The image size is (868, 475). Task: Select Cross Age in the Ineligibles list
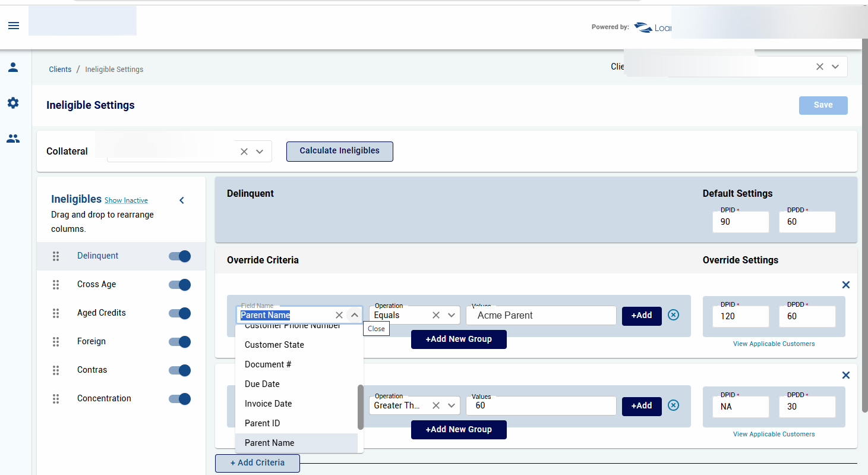[x=96, y=284]
